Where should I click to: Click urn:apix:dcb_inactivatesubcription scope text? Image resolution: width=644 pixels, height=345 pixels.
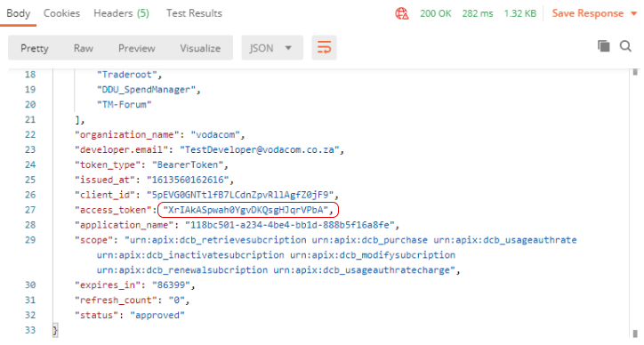tap(190, 255)
